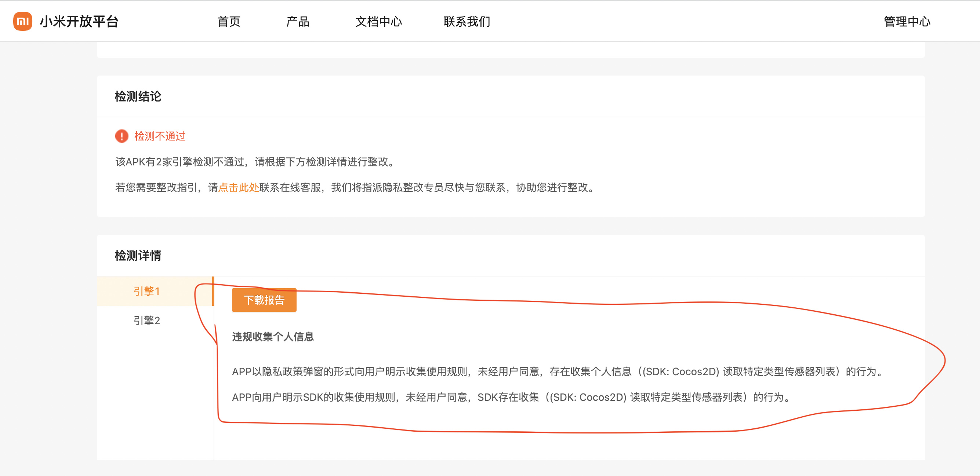The image size is (980, 476).
Task: Click the red exclamation warning icon
Action: coord(122,136)
